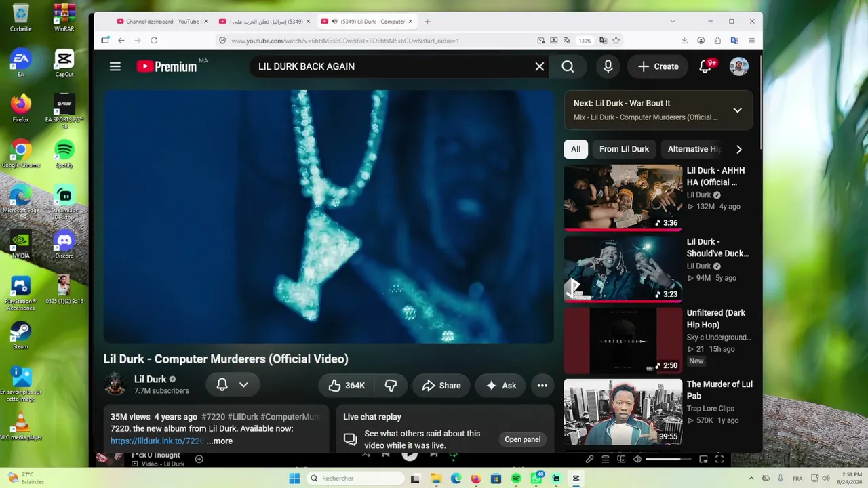Expand the description with ...more

[220, 441]
